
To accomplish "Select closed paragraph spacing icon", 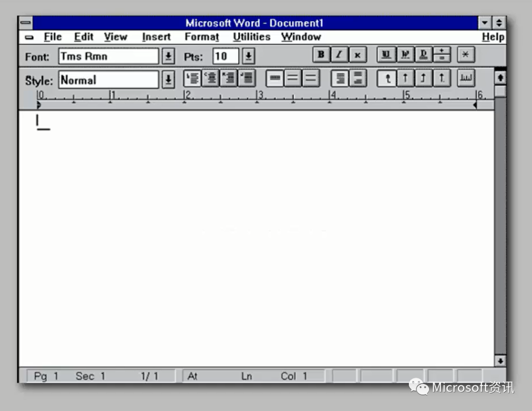I will [x=340, y=78].
